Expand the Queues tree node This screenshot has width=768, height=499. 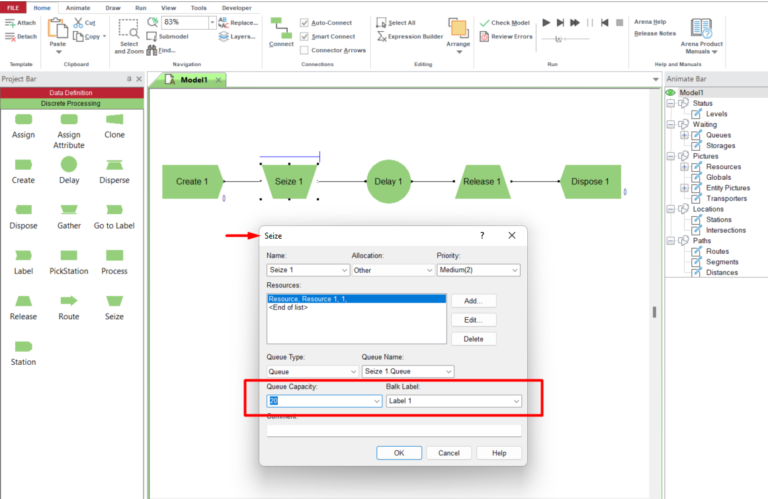tap(684, 135)
